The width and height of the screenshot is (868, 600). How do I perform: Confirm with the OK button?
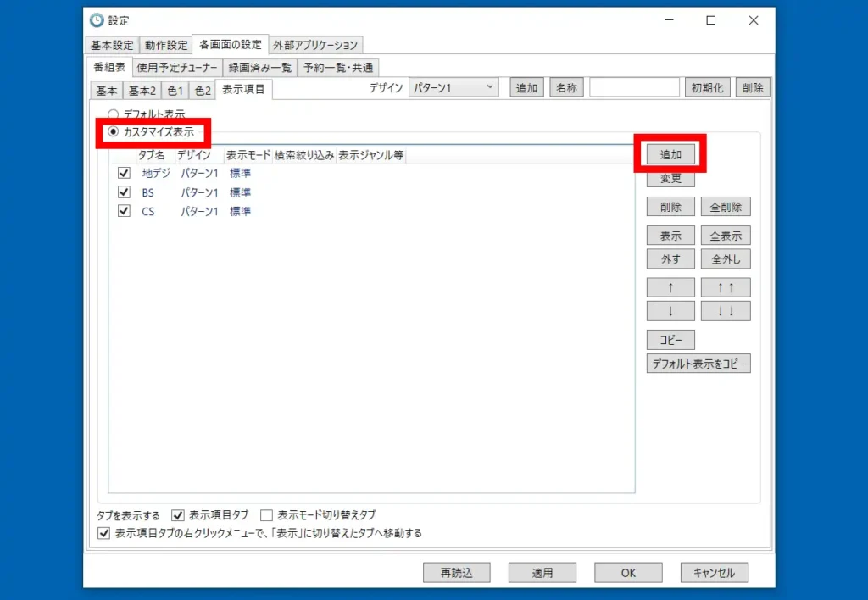[x=628, y=573]
